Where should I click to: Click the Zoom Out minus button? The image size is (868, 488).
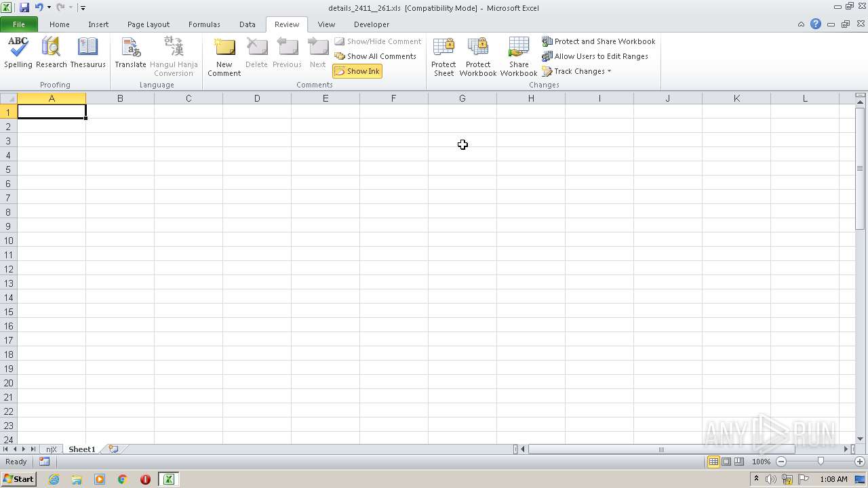pyautogui.click(x=781, y=462)
